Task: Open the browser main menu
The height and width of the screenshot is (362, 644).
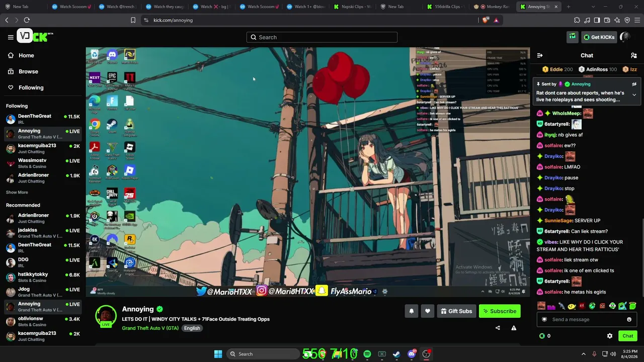Action: pos(637,20)
